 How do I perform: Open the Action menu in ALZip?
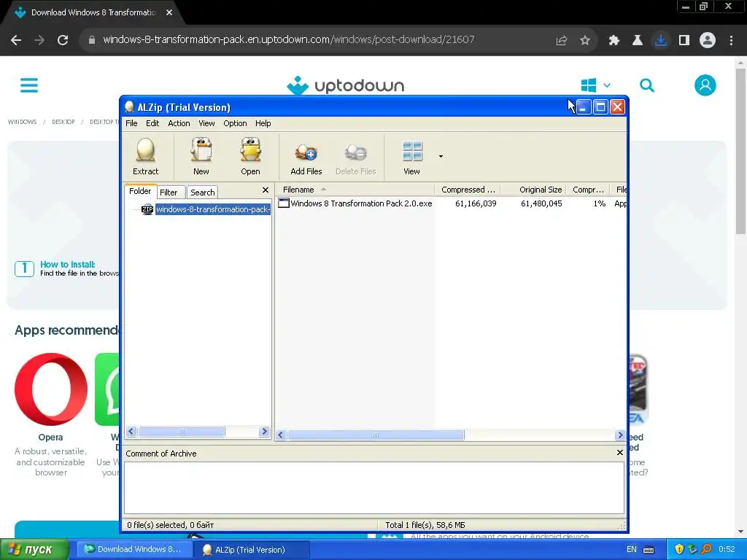179,123
